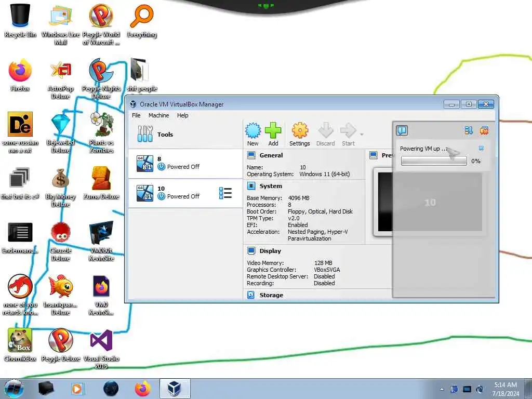Click the Display section screen icon

[x=251, y=251]
